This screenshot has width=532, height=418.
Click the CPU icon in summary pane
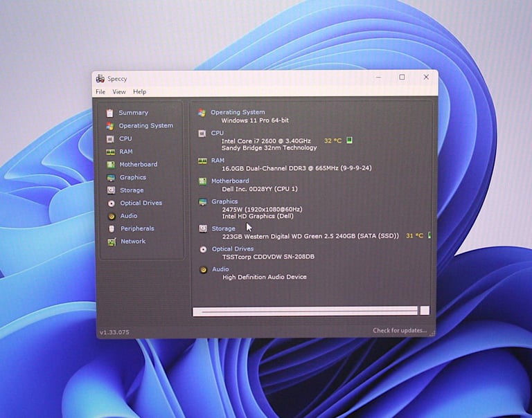[x=202, y=134]
